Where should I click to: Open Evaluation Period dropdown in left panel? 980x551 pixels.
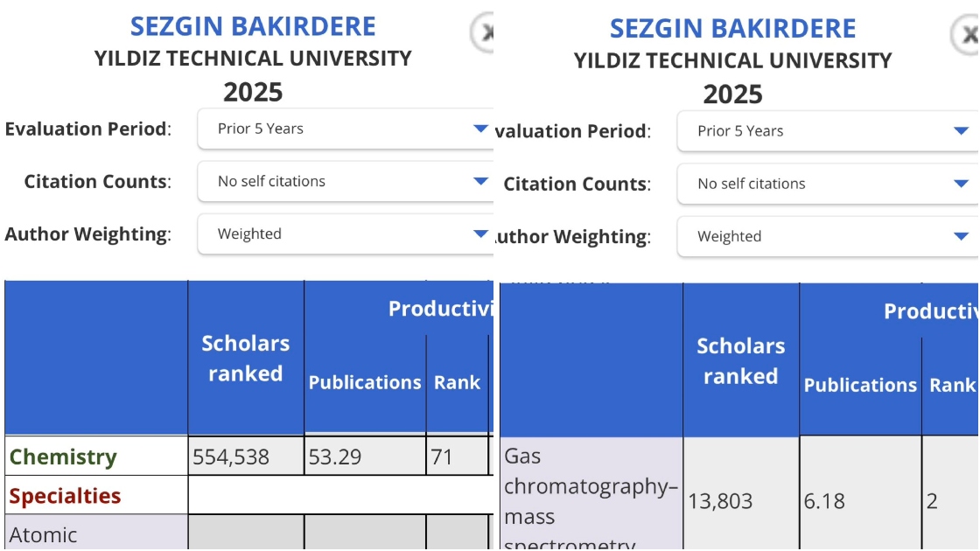click(346, 129)
